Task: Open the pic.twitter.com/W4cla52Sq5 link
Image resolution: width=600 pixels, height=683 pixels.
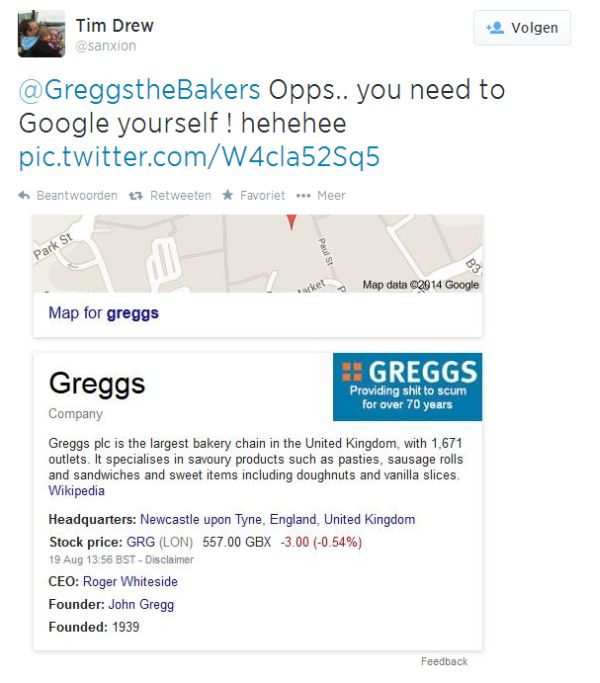Action: pyautogui.click(x=199, y=157)
